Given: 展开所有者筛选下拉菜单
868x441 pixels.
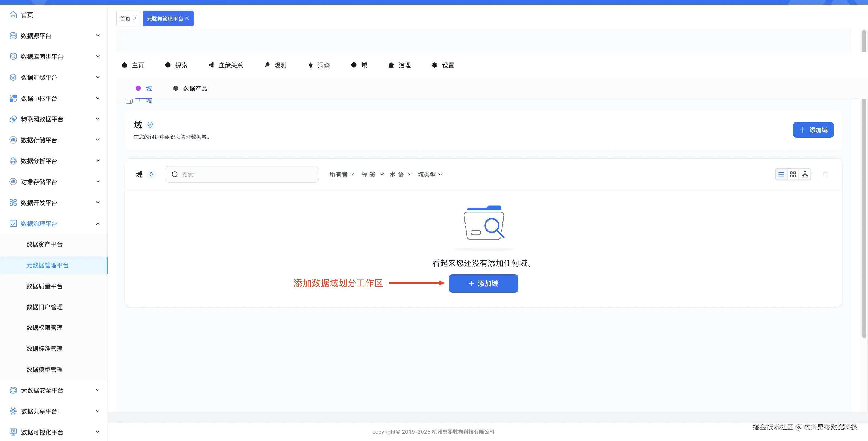Looking at the screenshot, I should (x=341, y=174).
